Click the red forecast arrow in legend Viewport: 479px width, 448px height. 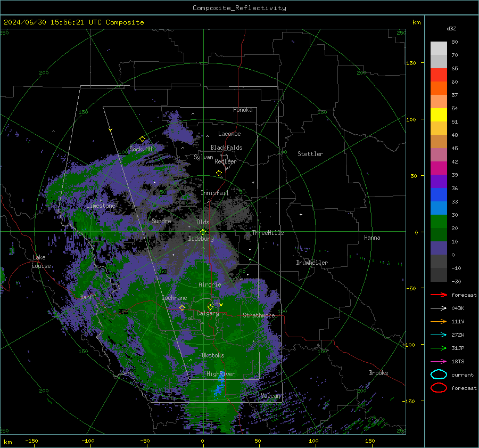pos(439,295)
